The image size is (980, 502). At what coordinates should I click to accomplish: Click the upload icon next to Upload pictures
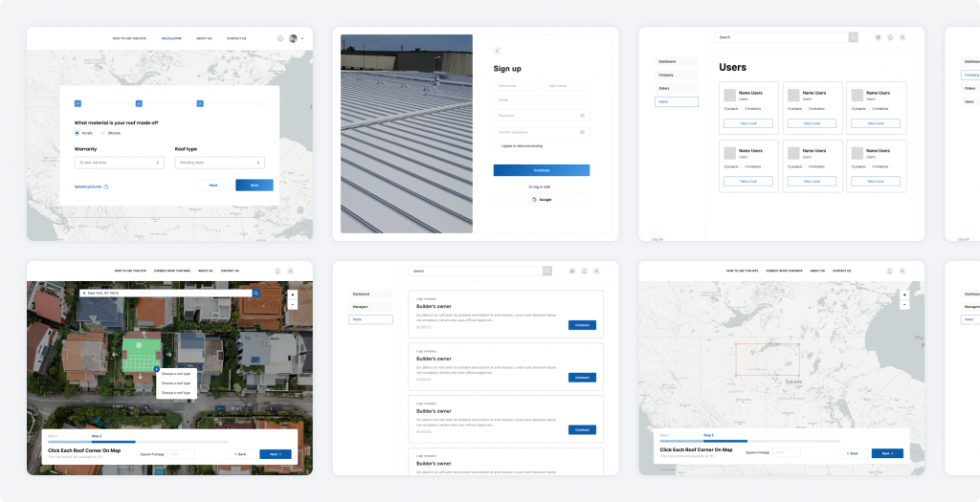[x=106, y=186]
